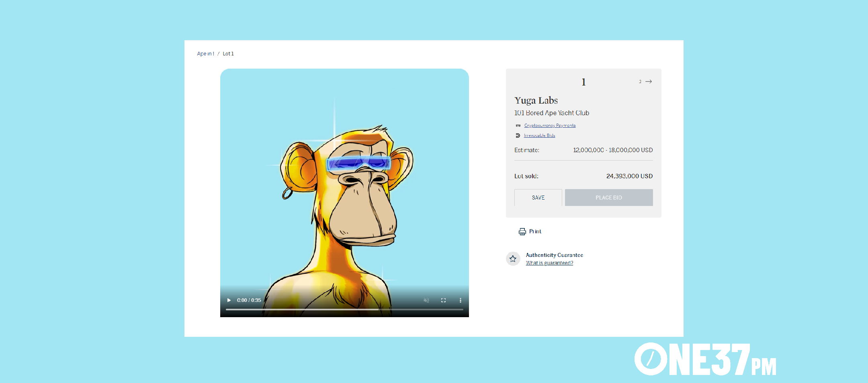This screenshot has width=868, height=383.
Task: Open the Irrevocable Bids link
Action: [539, 136]
